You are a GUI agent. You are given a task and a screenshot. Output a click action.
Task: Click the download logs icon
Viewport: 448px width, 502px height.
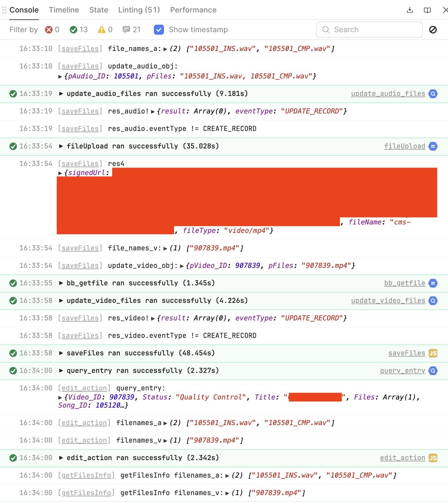pos(410,10)
